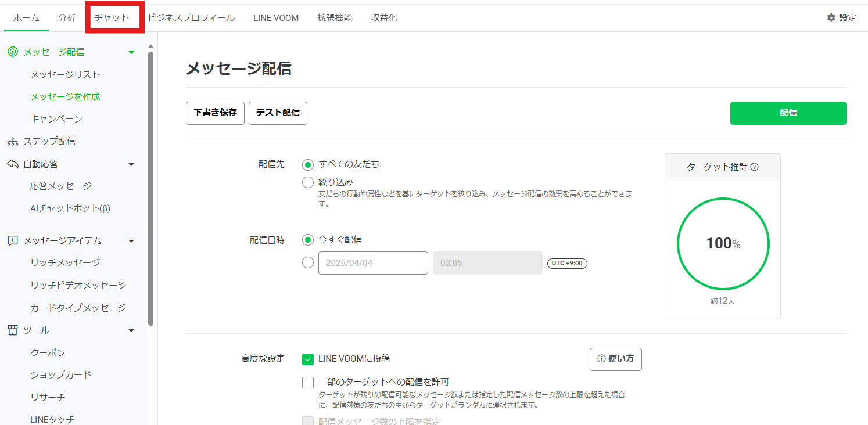Click the sidebar vertical scrollbar
The width and height of the screenshot is (868, 425).
pos(151,186)
